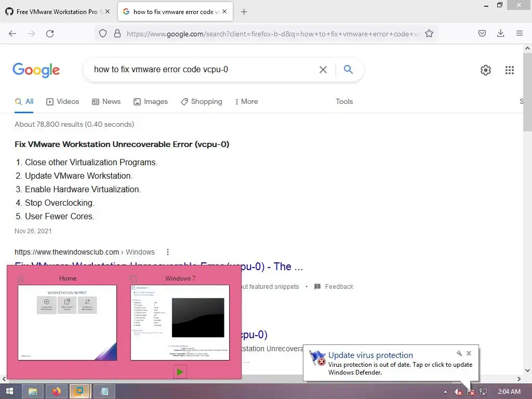532x399 pixels.
Task: Click the muted volume tray icon
Action: 458,392
